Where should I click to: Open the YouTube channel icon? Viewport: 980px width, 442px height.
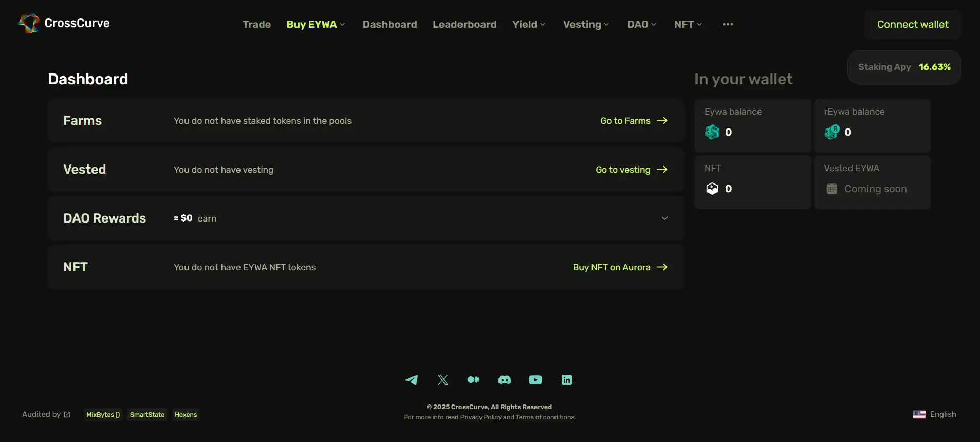pyautogui.click(x=535, y=380)
